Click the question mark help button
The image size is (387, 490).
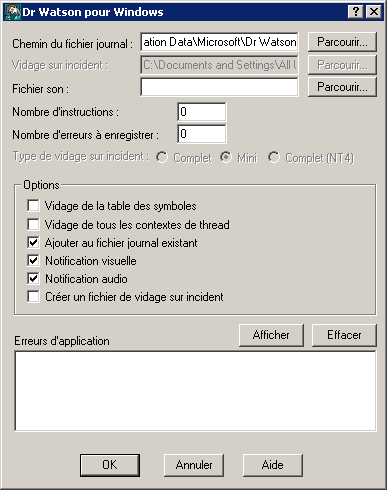pos(356,12)
